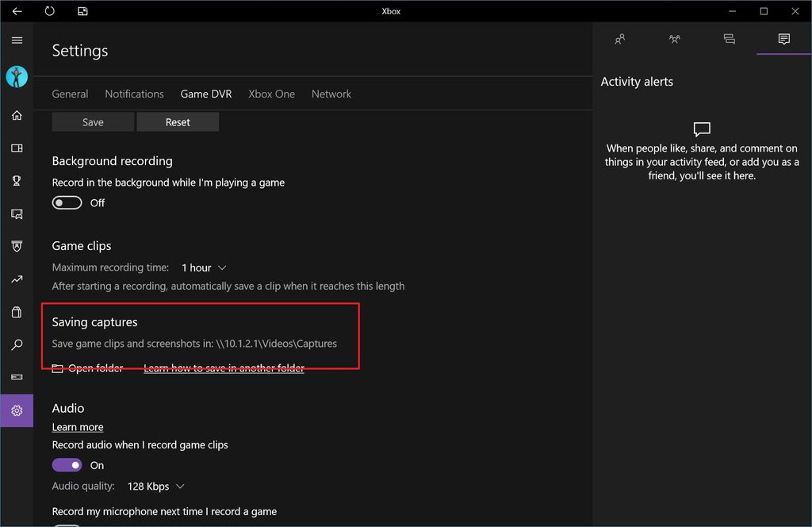
Task: Learn how to save in another folder
Action: [224, 367]
